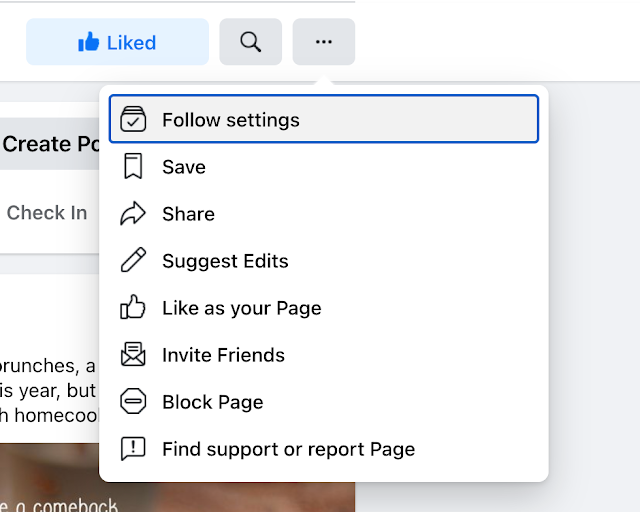Toggle the Liked button to unlike
The height and width of the screenshot is (512, 640).
(117, 42)
